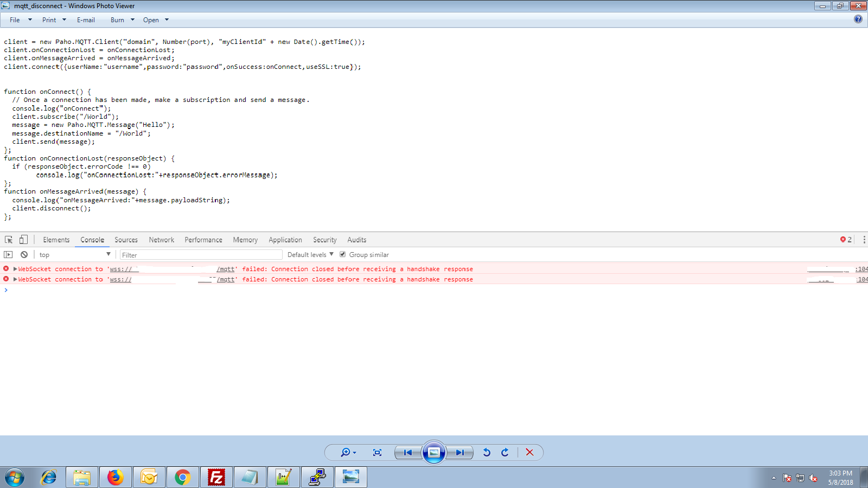This screenshot has width=868, height=488.
Task: Open FileZilla from the taskbar
Action: pos(216,477)
